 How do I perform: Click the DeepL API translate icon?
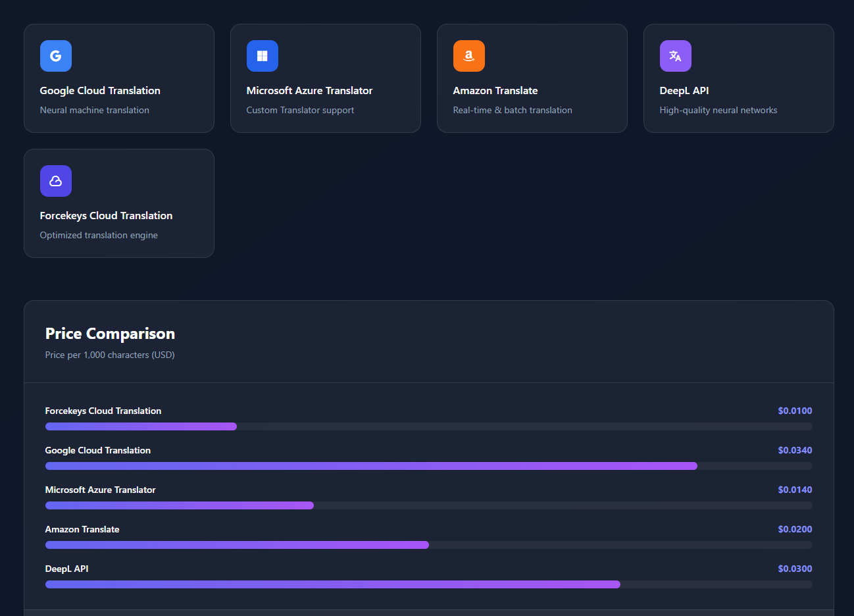coord(676,56)
